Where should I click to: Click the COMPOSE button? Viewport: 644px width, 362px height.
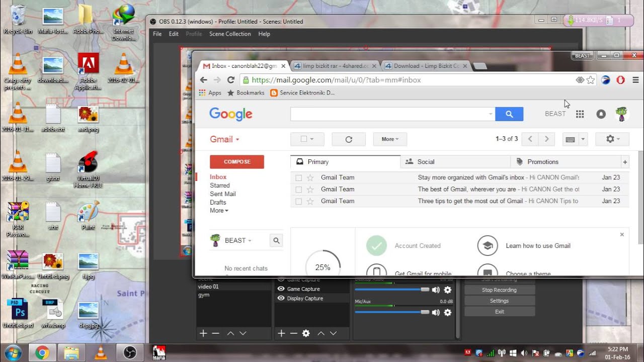(x=237, y=162)
